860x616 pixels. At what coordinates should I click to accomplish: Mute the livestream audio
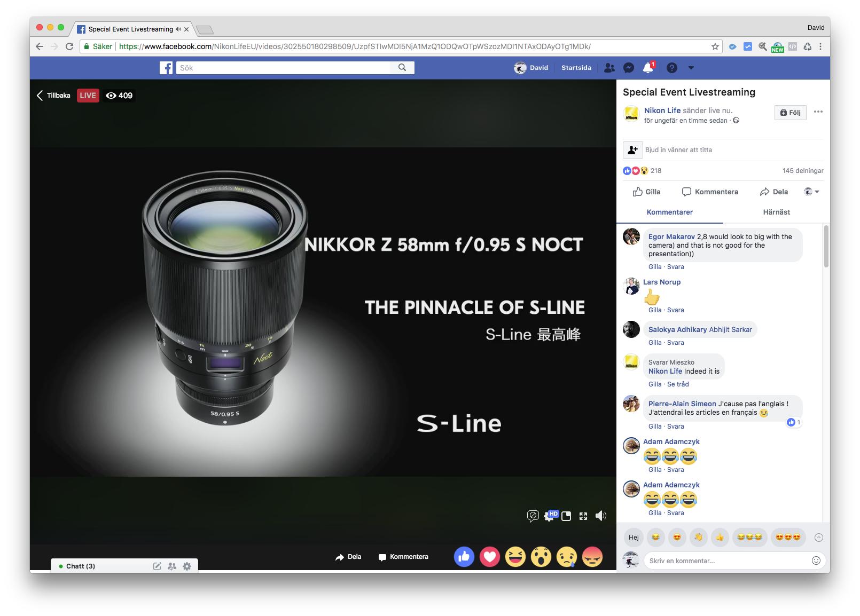point(601,516)
